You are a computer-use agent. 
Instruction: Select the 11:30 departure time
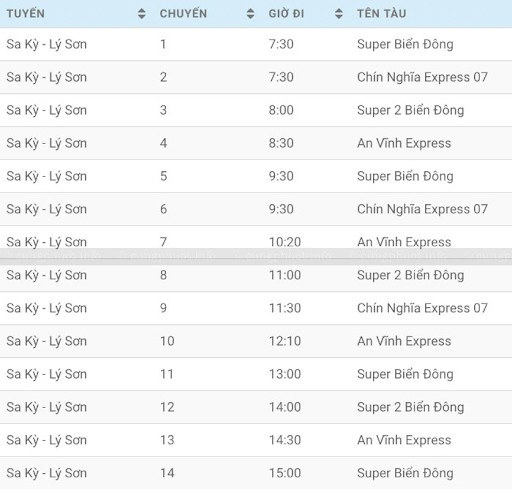(285, 308)
